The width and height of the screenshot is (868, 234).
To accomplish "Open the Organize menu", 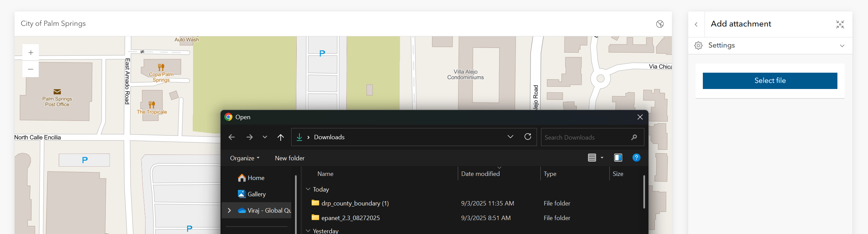I will coord(245,158).
